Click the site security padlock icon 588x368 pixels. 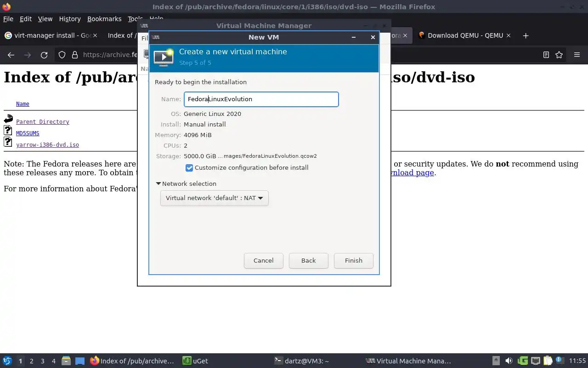click(75, 55)
